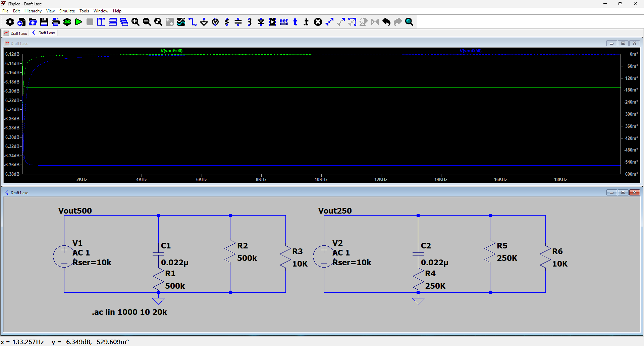Screen dimensions: 644x346
Task: Pick the draw wire tool
Action: tap(193, 22)
